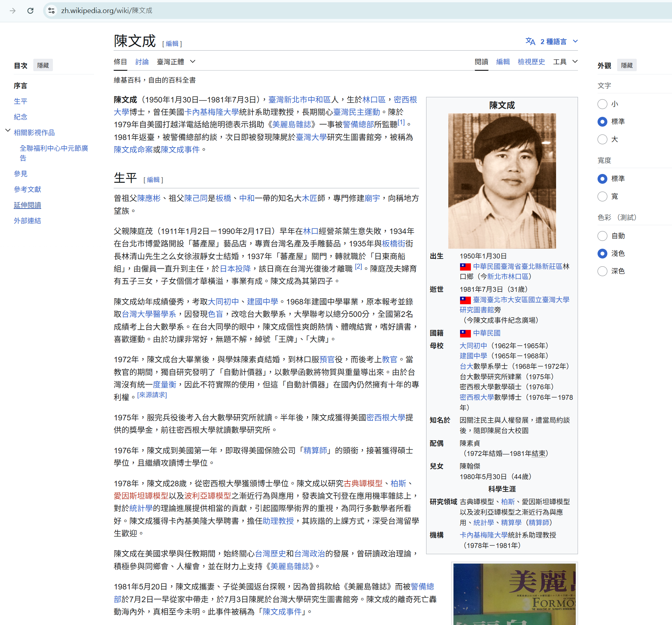Viewport: 672px width, 625px height.
Task: Open 卡內基梅隆大學 link in 機構 row
Action: [484, 535]
